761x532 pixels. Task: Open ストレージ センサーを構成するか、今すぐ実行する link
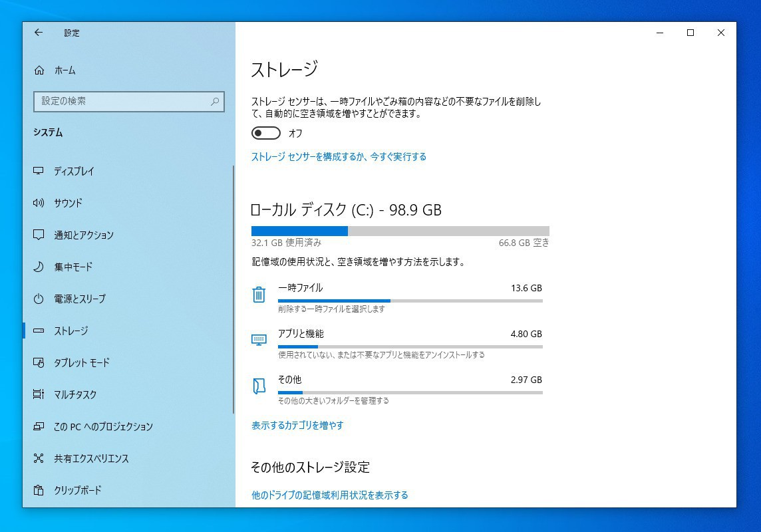pyautogui.click(x=339, y=157)
